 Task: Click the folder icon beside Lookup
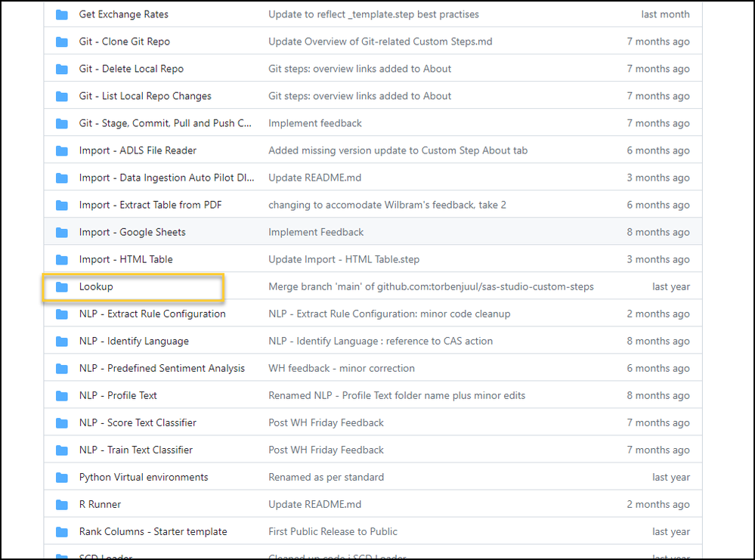pos(62,287)
